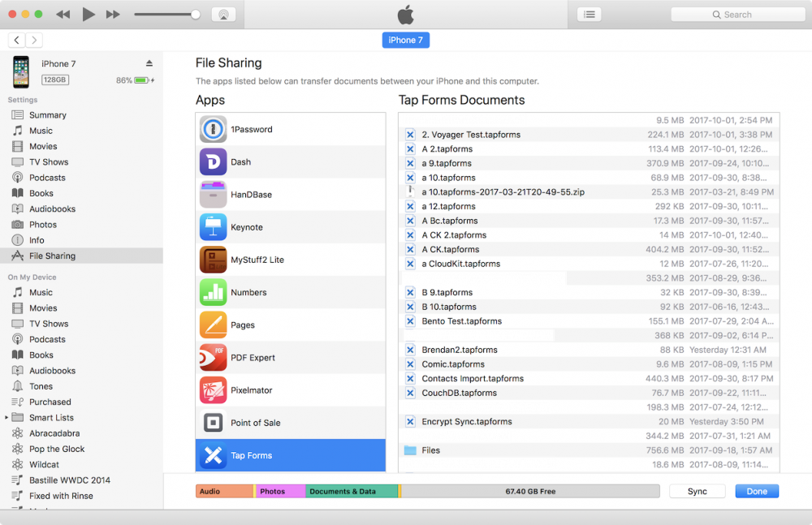Open Movies under Settings
This screenshot has width=812, height=525.
coord(81,147)
